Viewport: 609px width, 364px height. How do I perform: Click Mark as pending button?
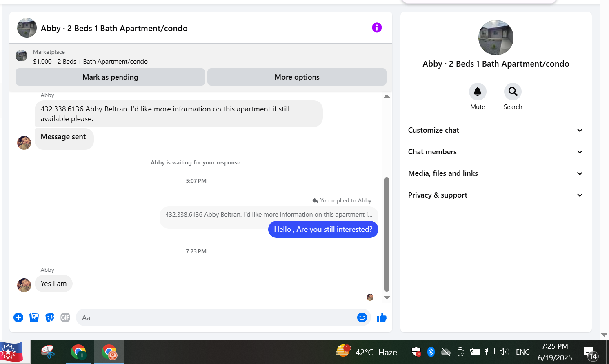click(110, 77)
